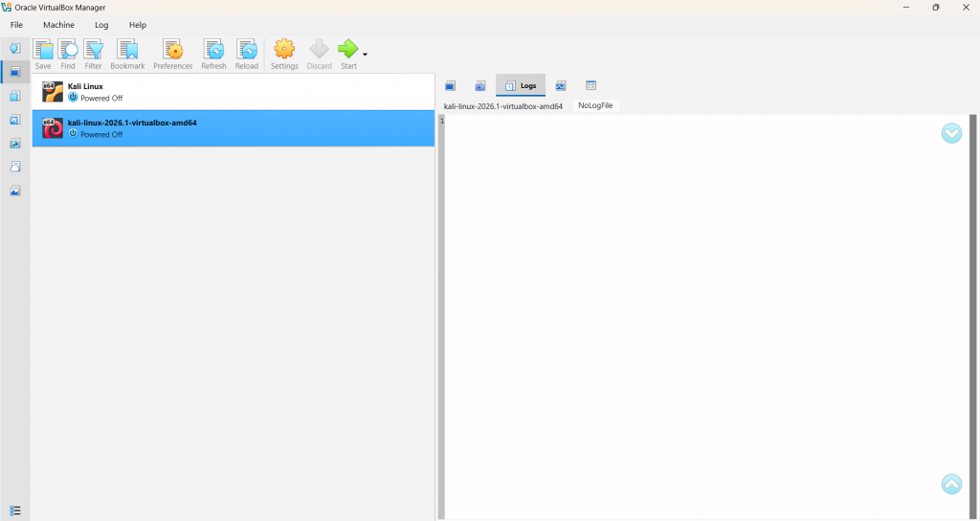Open the Machine menu
The image size is (980, 521).
pos(58,25)
